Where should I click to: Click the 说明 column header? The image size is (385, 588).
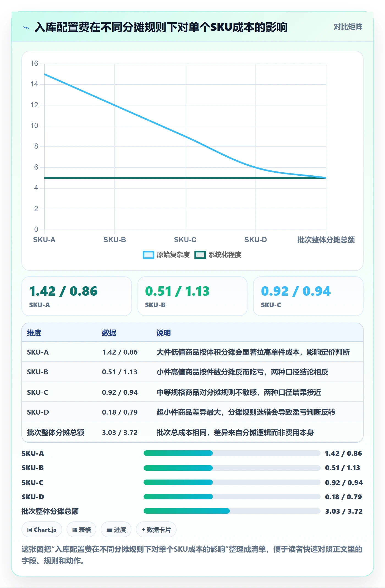164,333
